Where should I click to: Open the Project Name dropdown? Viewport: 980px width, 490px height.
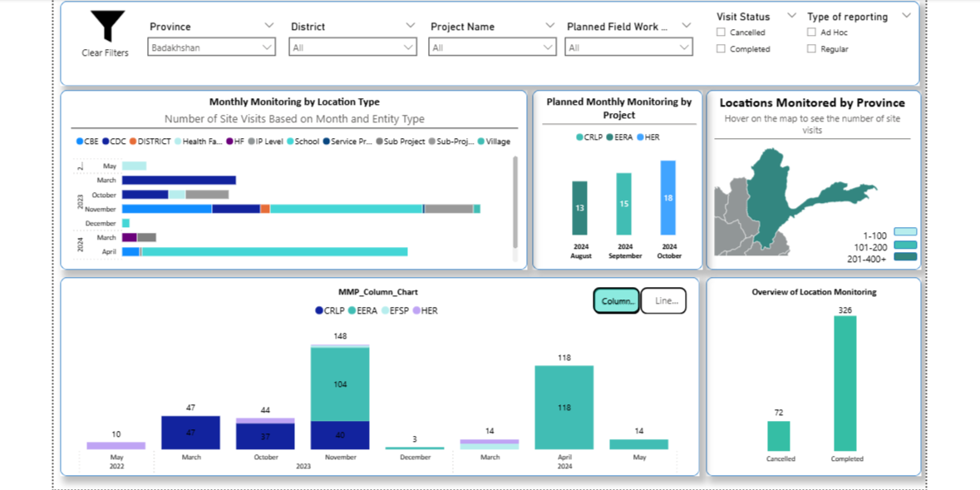pyautogui.click(x=493, y=47)
